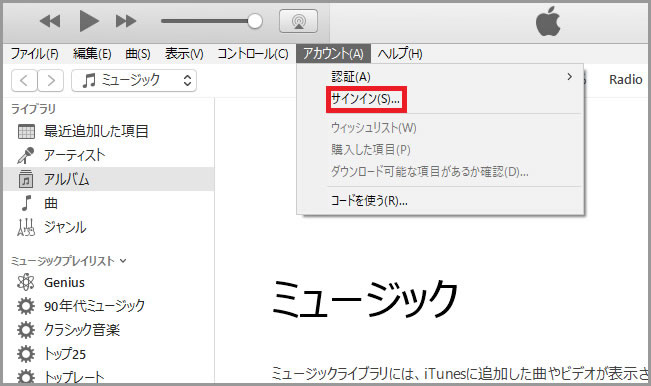Click the ライブラリ section header

[33, 109]
